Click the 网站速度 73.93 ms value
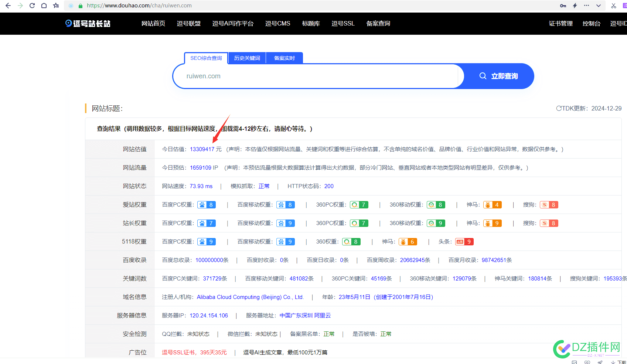 coord(201,186)
